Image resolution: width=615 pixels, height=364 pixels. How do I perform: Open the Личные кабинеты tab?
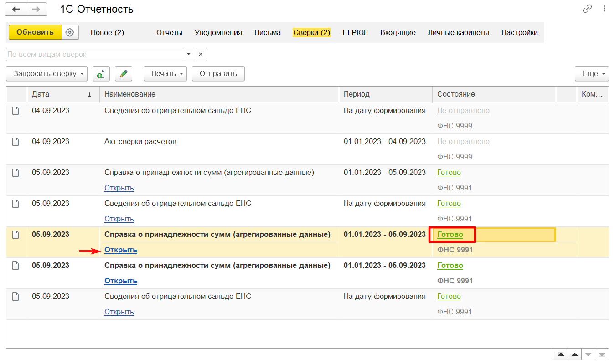[x=458, y=33]
